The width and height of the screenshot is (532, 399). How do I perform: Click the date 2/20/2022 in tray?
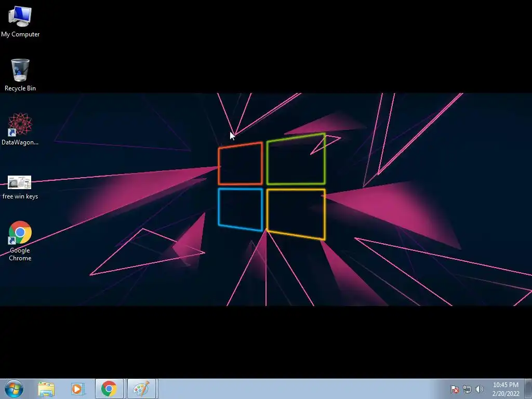click(506, 394)
